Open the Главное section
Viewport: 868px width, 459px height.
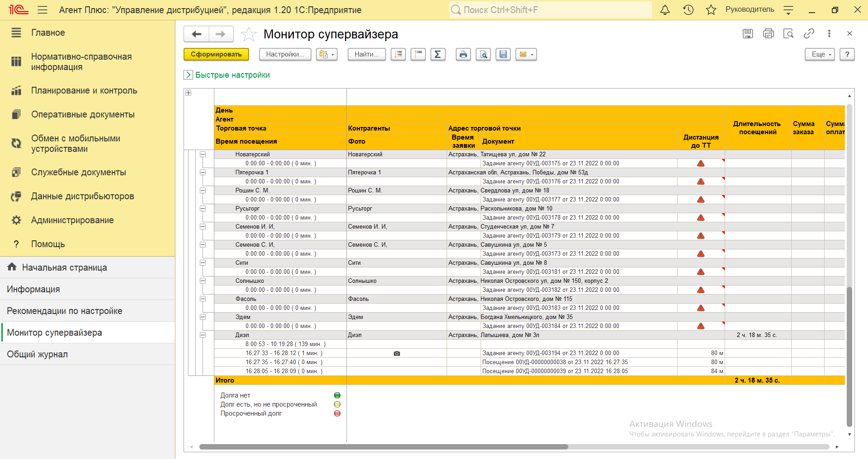pyautogui.click(x=87, y=33)
